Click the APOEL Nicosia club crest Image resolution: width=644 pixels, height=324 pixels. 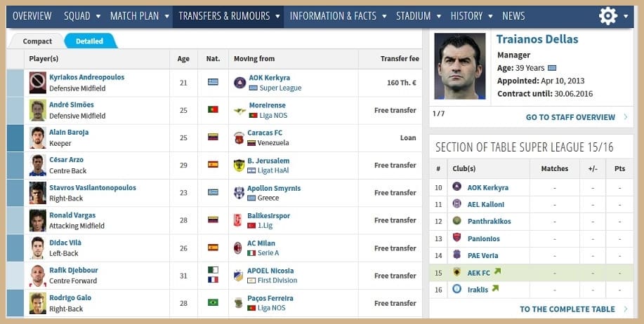(239, 275)
